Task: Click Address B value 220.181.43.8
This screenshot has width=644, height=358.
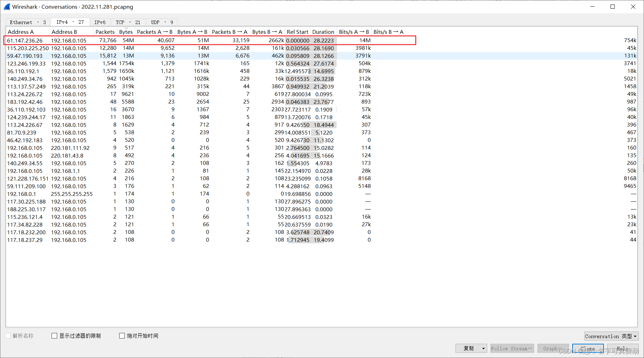Action: click(x=67, y=155)
